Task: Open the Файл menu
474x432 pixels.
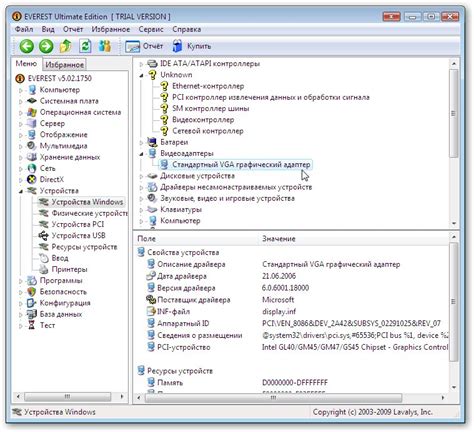Action: 24,29
